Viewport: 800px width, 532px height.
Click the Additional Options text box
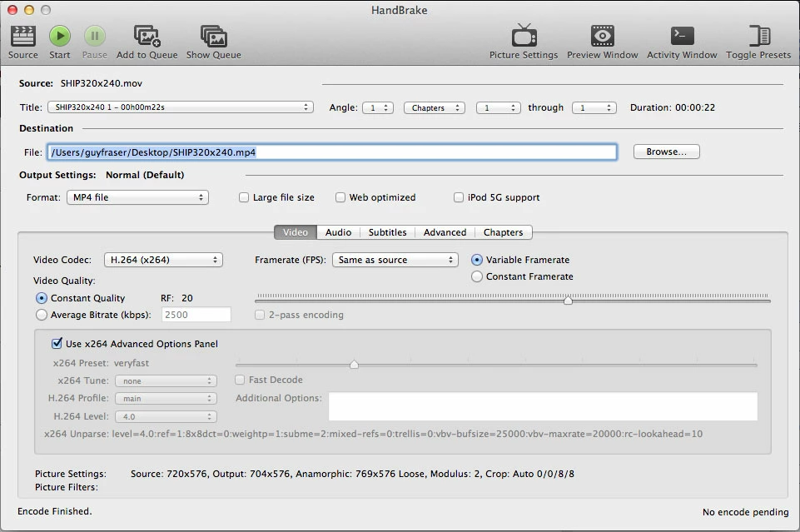(543, 406)
